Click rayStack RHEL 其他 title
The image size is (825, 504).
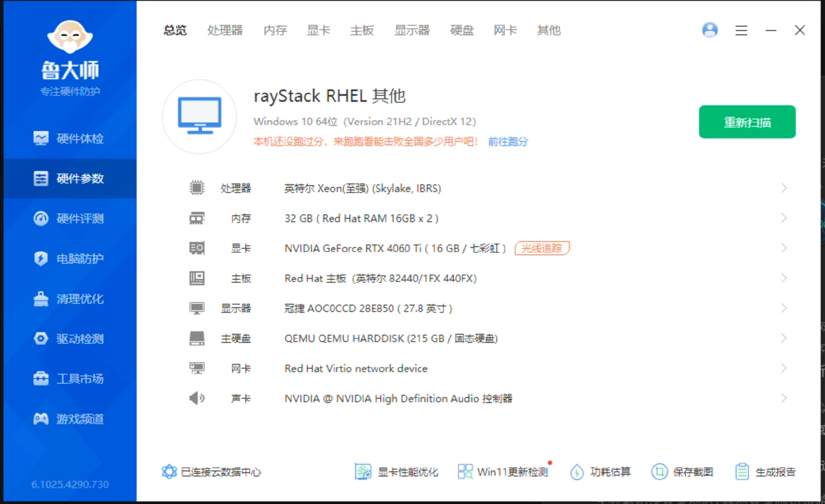point(330,96)
